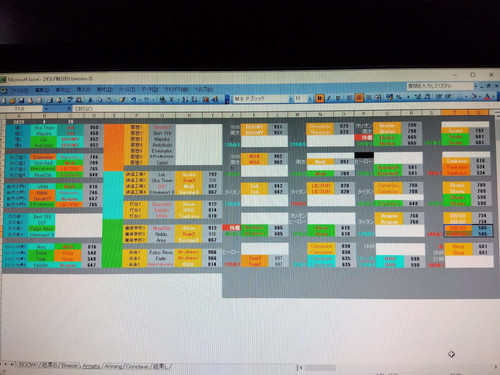Screen dimensions: 500x375
Task: Click the Chart Wizard icon
Action: click(x=206, y=100)
